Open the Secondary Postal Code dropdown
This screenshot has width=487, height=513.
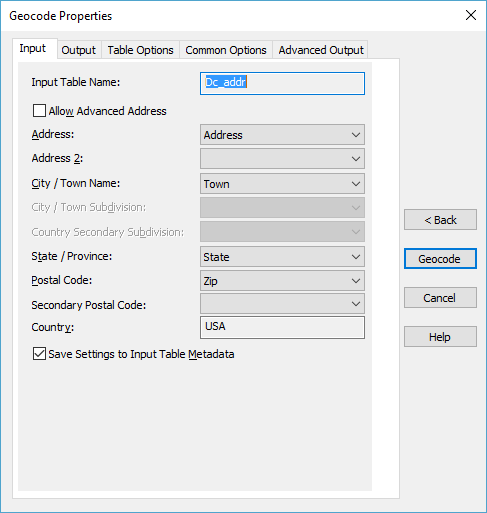tap(282, 304)
